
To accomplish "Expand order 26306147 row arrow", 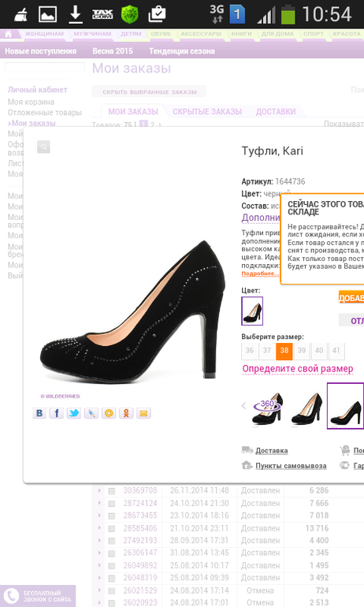I will pos(99,553).
